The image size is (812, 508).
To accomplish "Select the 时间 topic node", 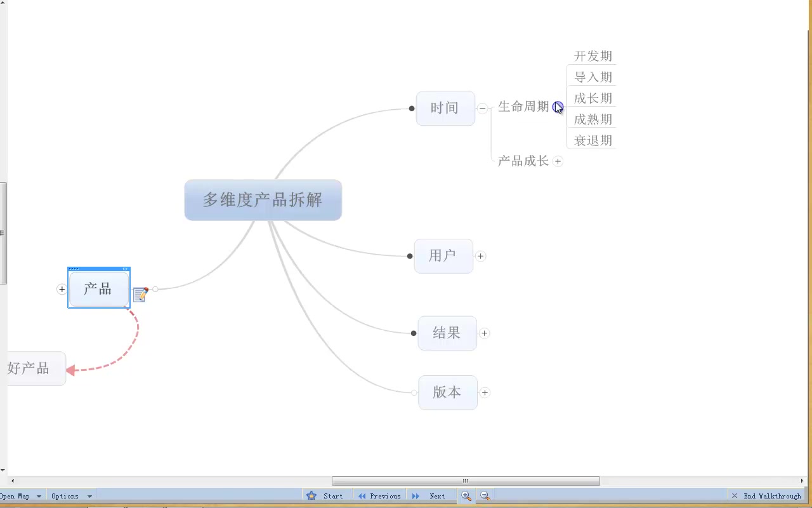I will [x=445, y=108].
